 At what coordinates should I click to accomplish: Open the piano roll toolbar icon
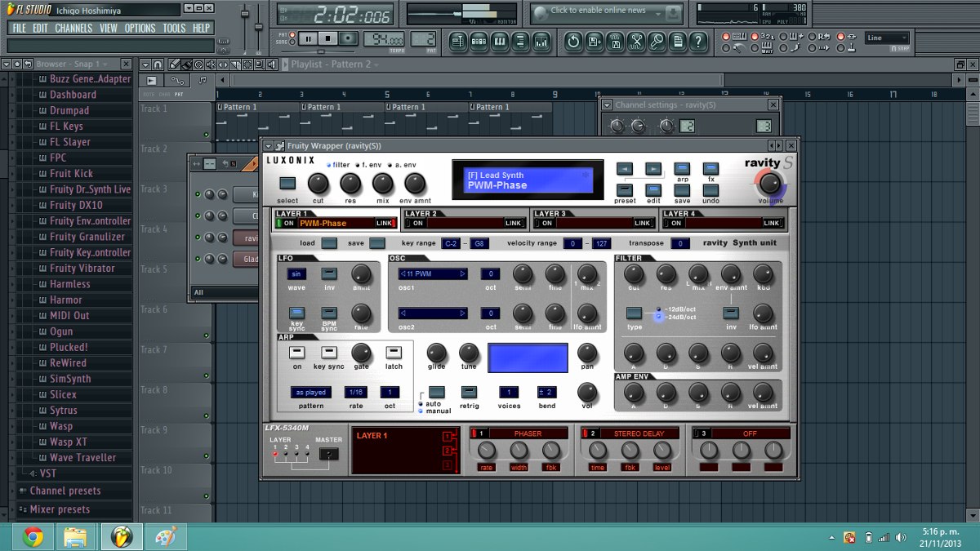click(x=500, y=41)
